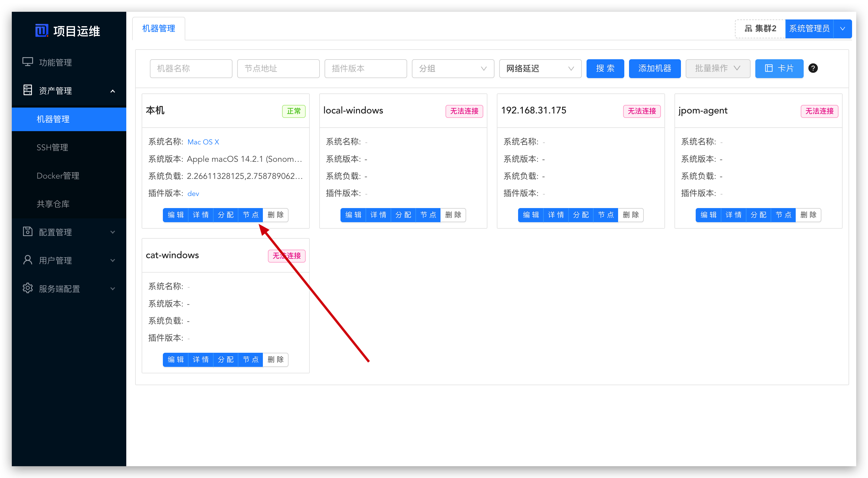
Task: Click 节点 button on 本机 card
Action: click(250, 215)
